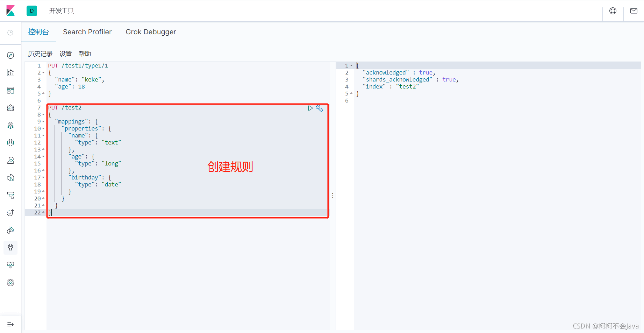Open Dev Tools wrench icon in sidebar

pos(10,248)
